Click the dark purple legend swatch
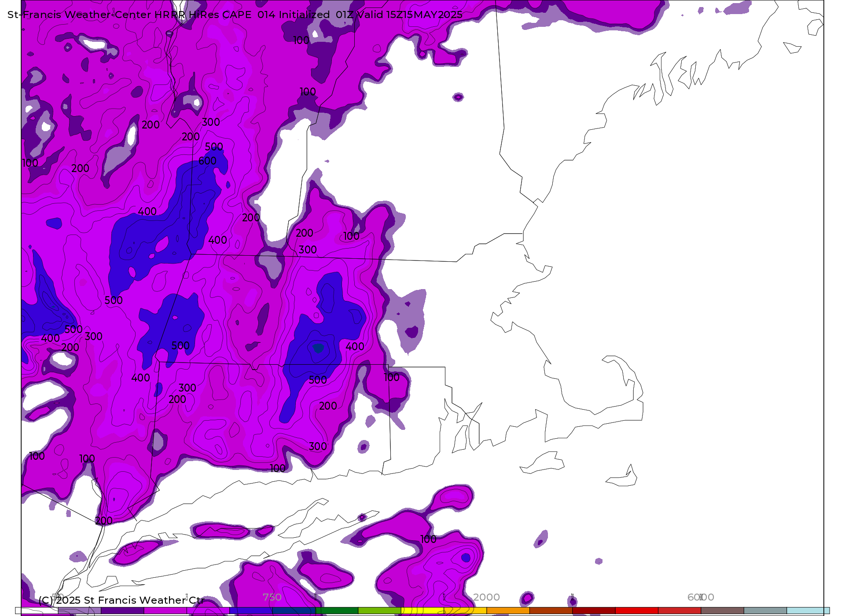The height and width of the screenshot is (616, 845). click(122, 611)
